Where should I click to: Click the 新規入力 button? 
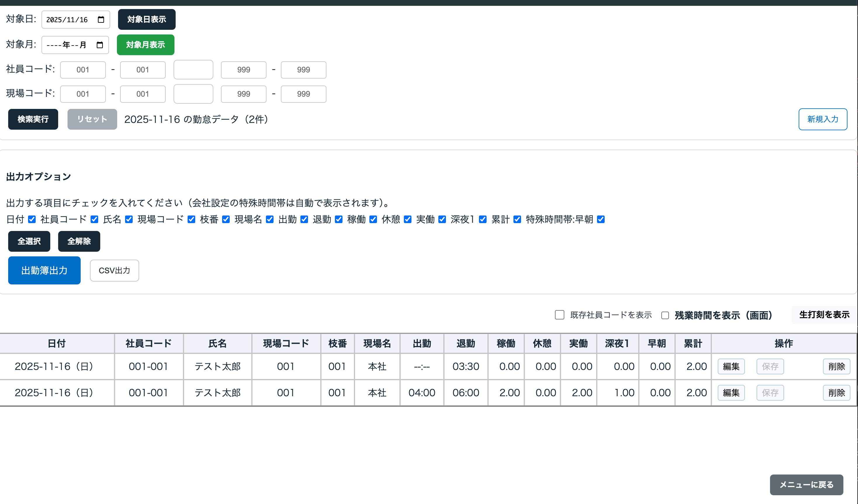(823, 119)
